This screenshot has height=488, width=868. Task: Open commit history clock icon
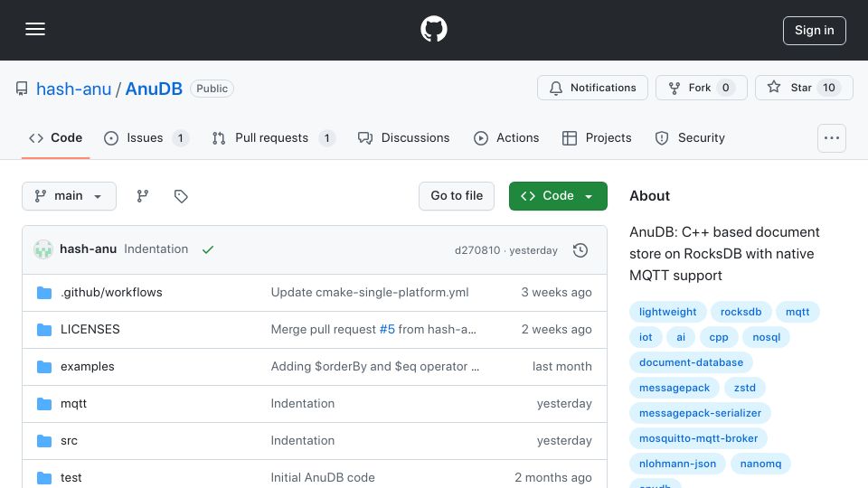580,250
